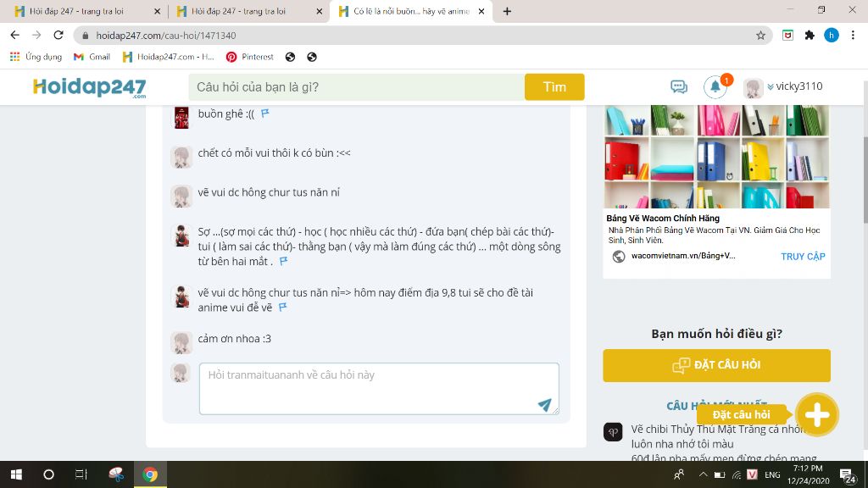Switch input language ENG
868x488 pixels.
772,474
